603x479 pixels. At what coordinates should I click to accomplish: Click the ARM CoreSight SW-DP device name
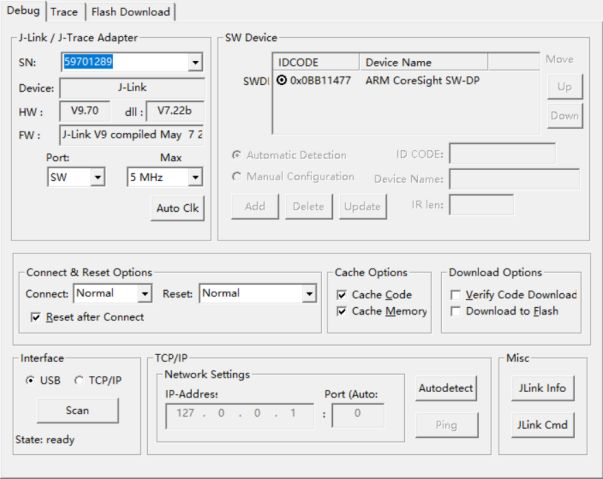pos(422,80)
